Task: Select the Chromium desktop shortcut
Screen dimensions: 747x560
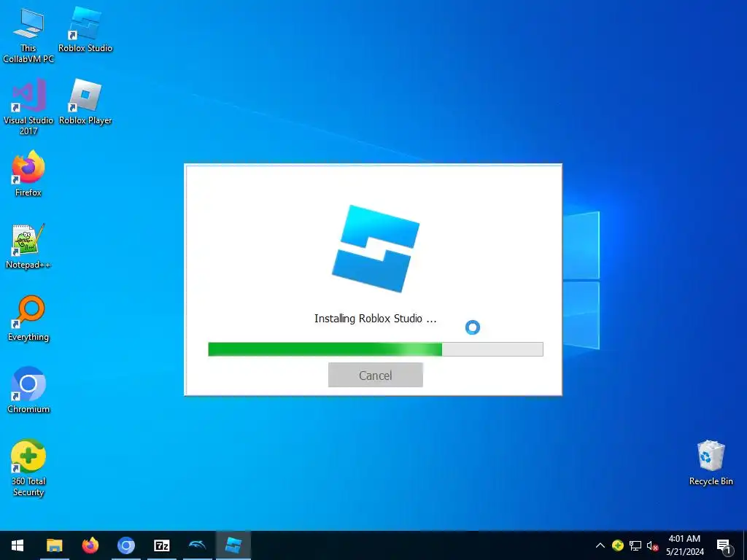Action: click(28, 391)
